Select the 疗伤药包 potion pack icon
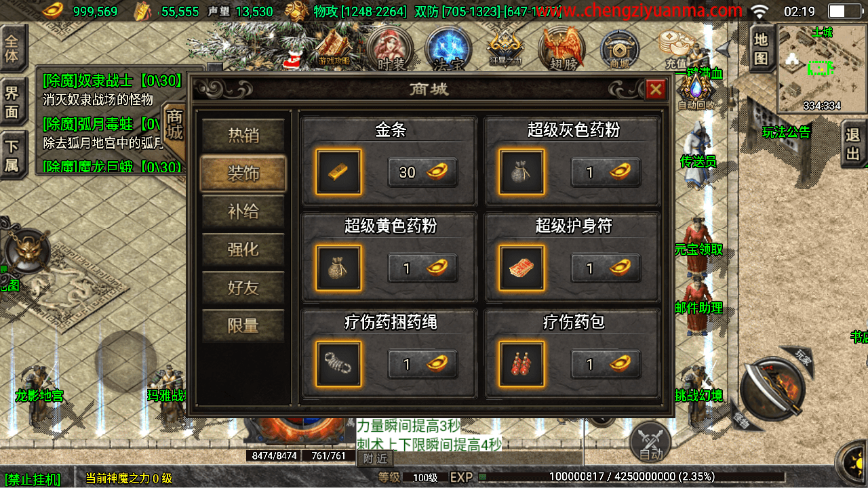Screen dimensions: 868x488 point(521,364)
